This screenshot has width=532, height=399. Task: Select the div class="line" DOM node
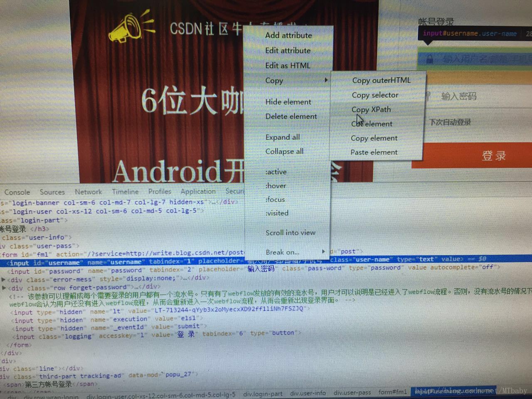[42, 368]
